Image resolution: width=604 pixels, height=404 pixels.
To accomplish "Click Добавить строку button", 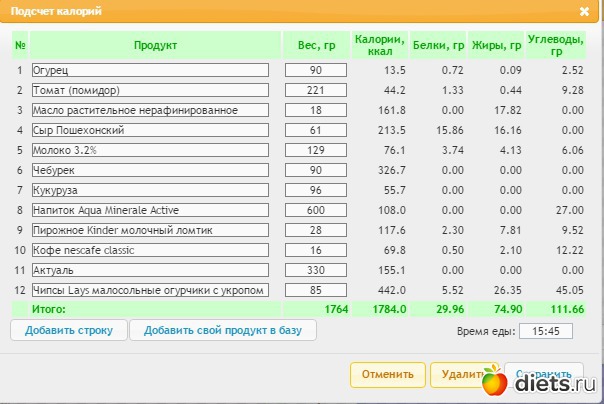I will 69,330.
